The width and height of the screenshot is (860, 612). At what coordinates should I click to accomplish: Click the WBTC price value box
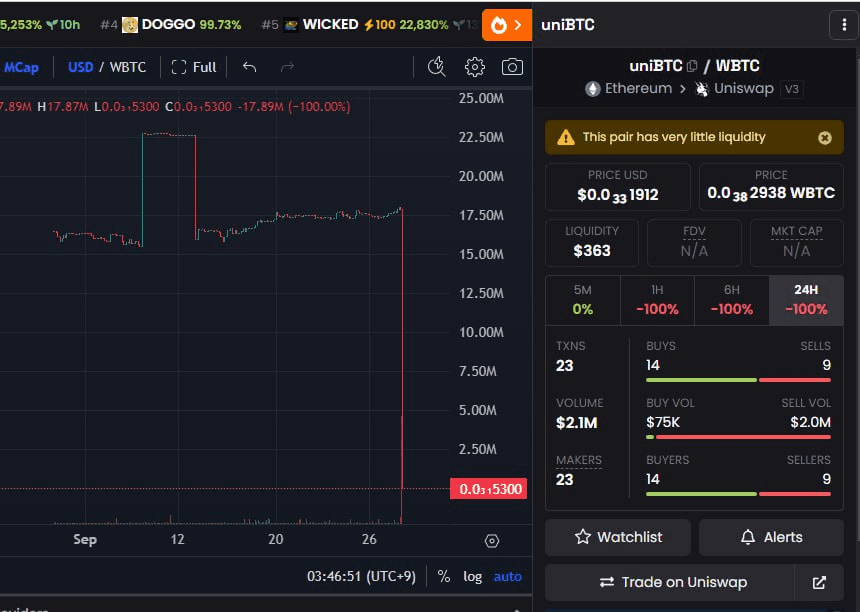[771, 187]
